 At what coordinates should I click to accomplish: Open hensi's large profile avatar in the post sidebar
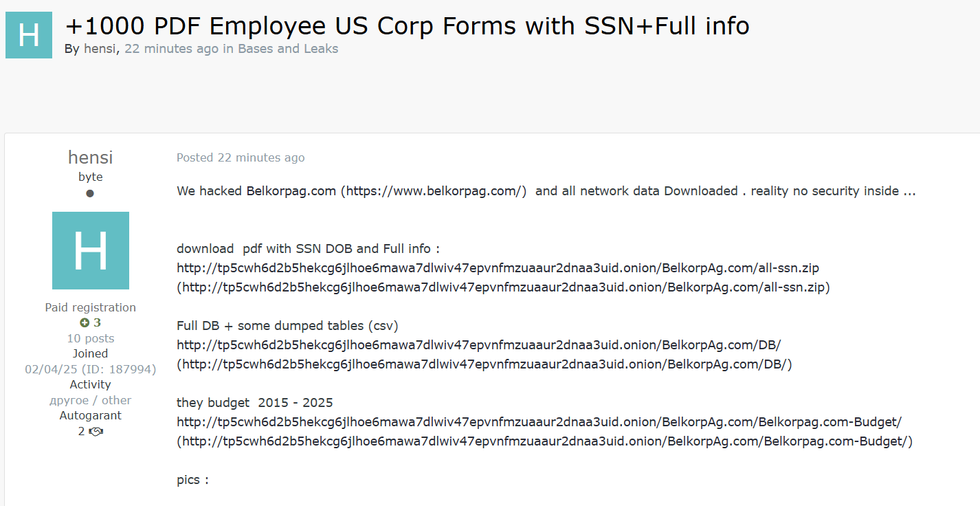tap(90, 250)
